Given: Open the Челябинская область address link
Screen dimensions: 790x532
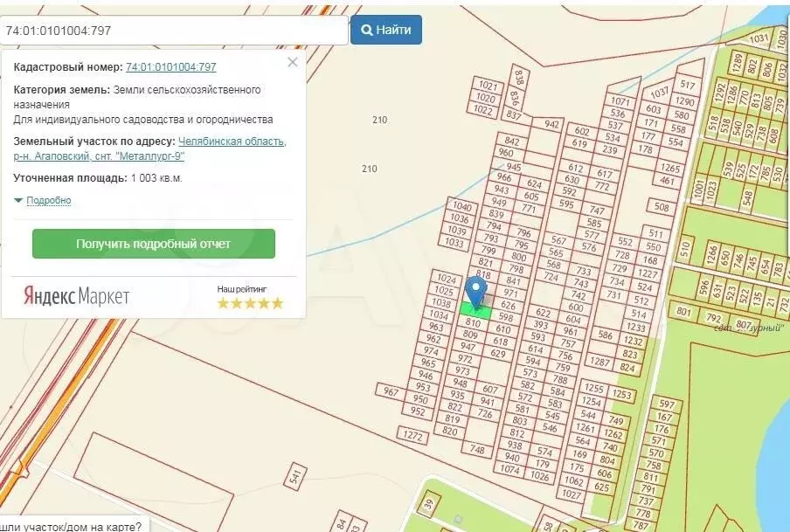Looking at the screenshot, I should point(232,142).
